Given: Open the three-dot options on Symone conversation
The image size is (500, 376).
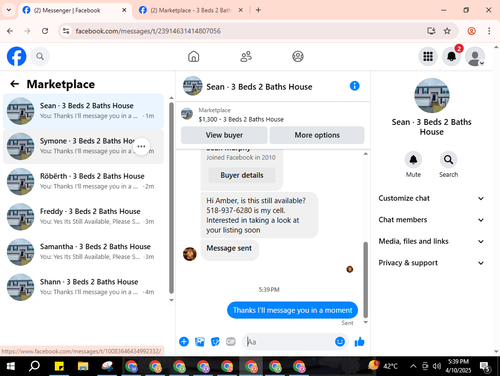Looking at the screenshot, I should [x=141, y=146].
